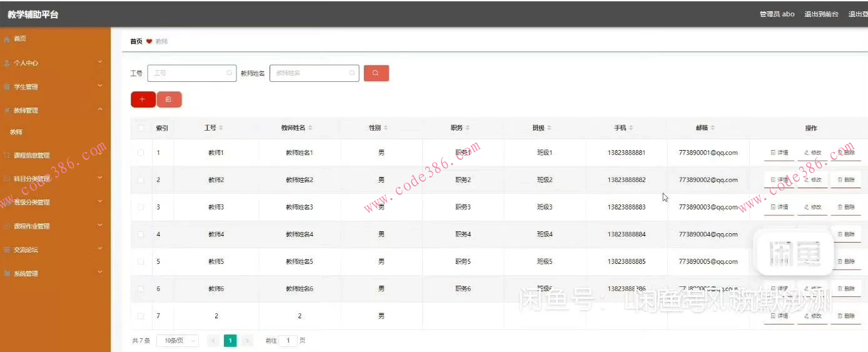868x352 pixels.
Task: Click 详情 button for row 7
Action: (x=779, y=316)
